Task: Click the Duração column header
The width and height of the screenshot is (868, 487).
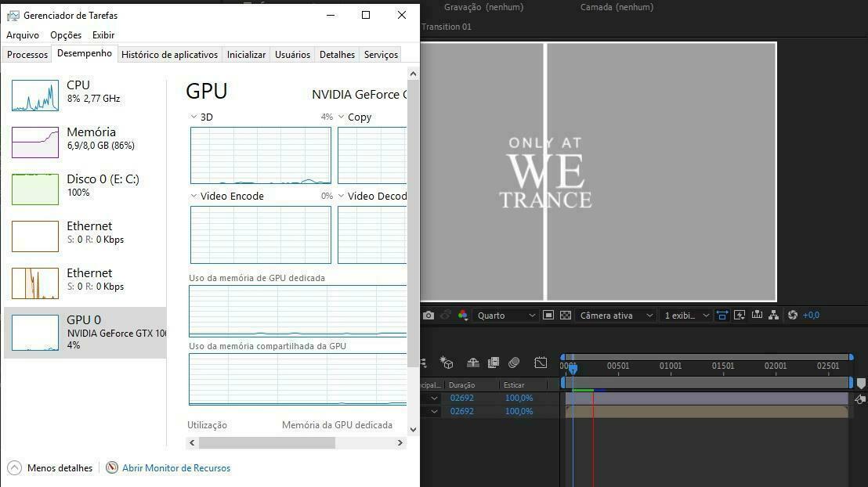Action: click(461, 385)
